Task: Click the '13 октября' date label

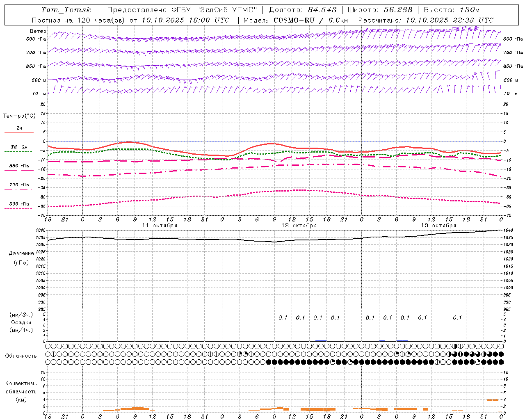Action: click(438, 226)
